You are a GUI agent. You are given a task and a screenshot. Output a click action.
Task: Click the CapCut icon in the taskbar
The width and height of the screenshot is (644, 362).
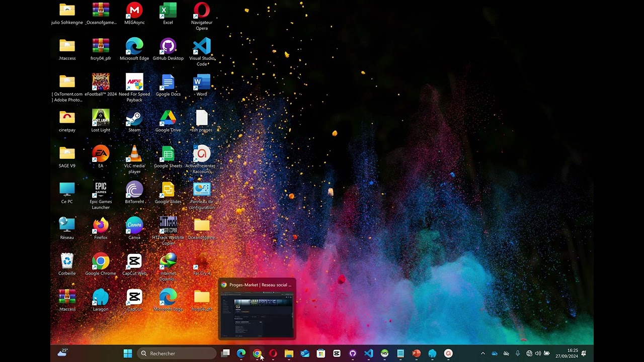[x=337, y=353]
